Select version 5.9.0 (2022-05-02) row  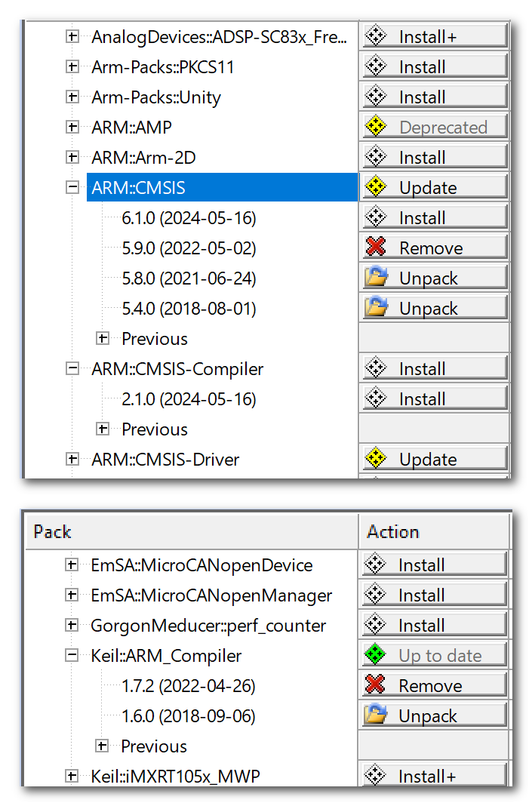(x=189, y=248)
